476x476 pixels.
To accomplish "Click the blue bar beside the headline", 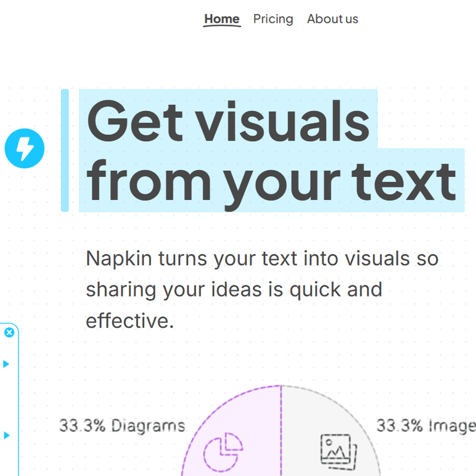I will [65, 150].
